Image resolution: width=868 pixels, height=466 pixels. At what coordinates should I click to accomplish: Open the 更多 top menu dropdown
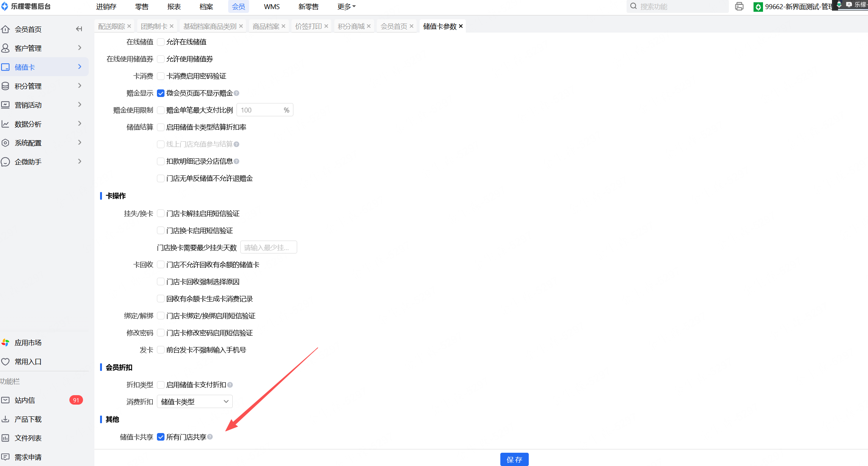[x=346, y=6]
